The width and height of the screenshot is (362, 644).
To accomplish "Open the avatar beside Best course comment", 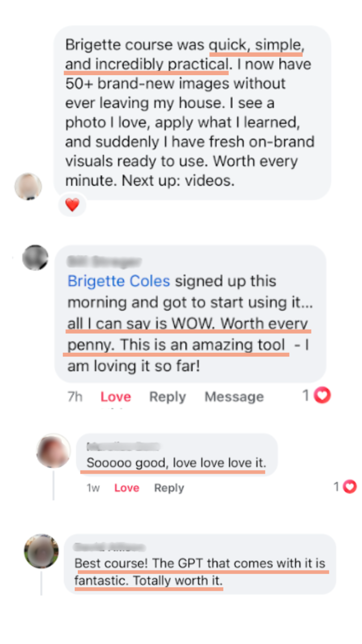I will click(x=41, y=551).
